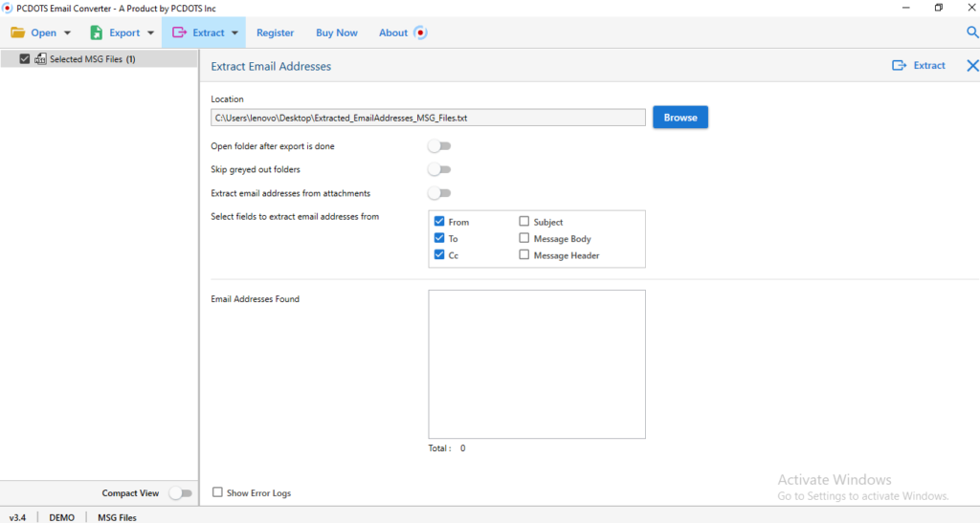Restore down the application window
Image resolution: width=980 pixels, height=523 pixels.
(939, 8)
